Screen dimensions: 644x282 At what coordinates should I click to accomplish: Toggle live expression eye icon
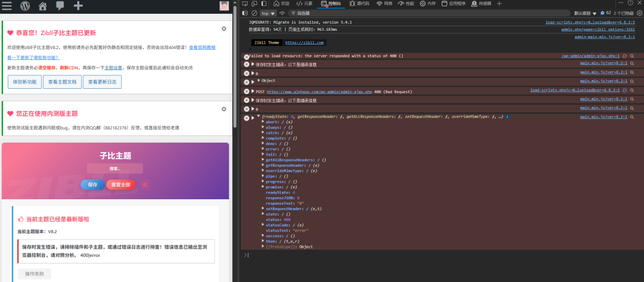coord(282,13)
